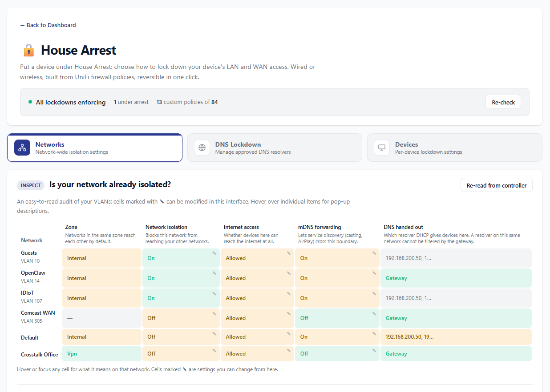Go back to Dashboard link
This screenshot has height=392, width=550.
pos(48,25)
